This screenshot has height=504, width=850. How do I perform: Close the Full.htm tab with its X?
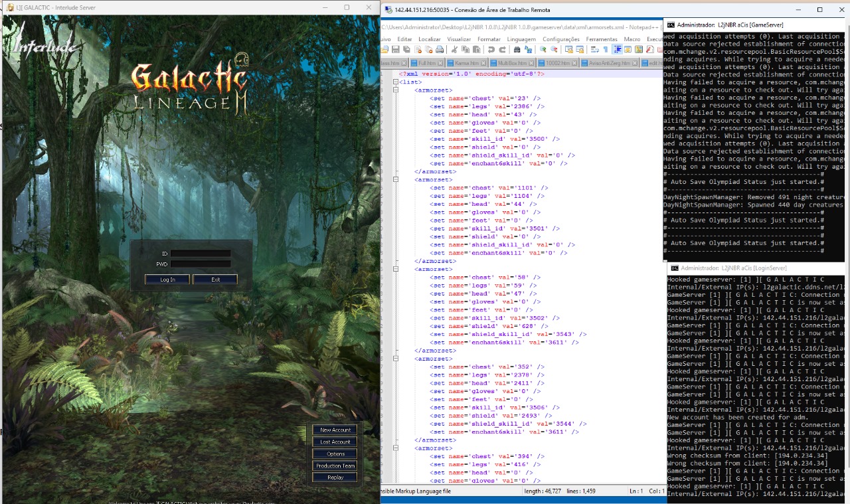440,63
